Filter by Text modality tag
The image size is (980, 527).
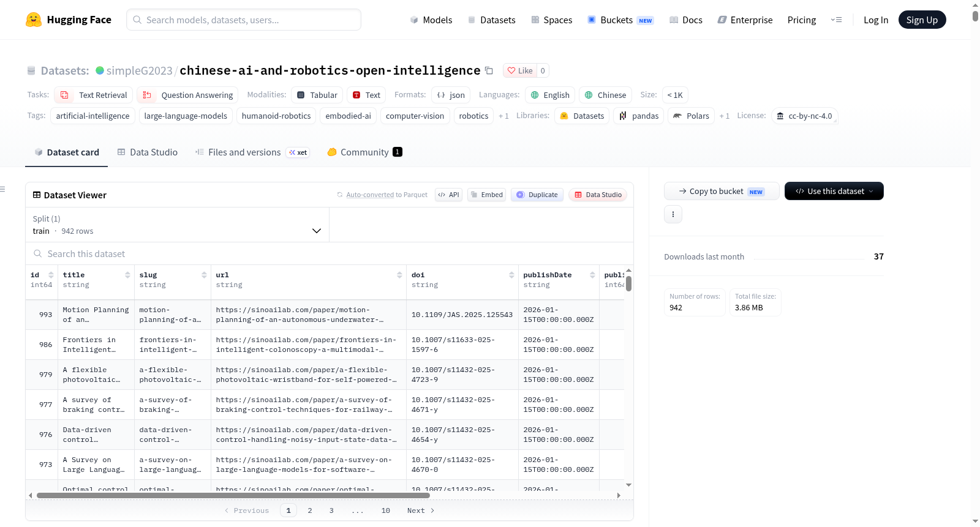click(x=366, y=95)
